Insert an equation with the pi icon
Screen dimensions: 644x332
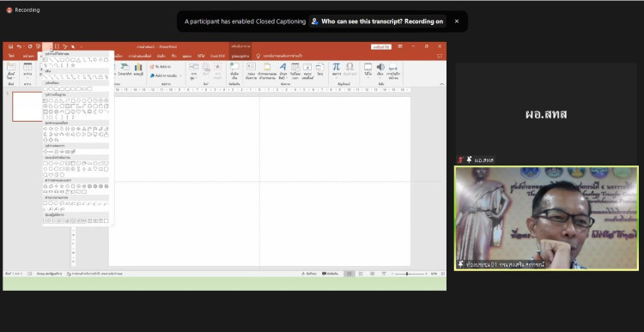tap(337, 69)
